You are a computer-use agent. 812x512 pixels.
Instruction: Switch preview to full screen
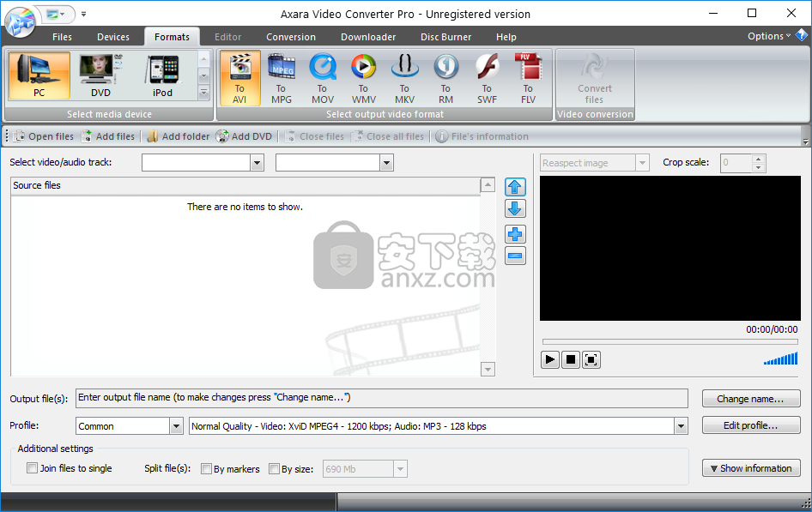(x=591, y=359)
